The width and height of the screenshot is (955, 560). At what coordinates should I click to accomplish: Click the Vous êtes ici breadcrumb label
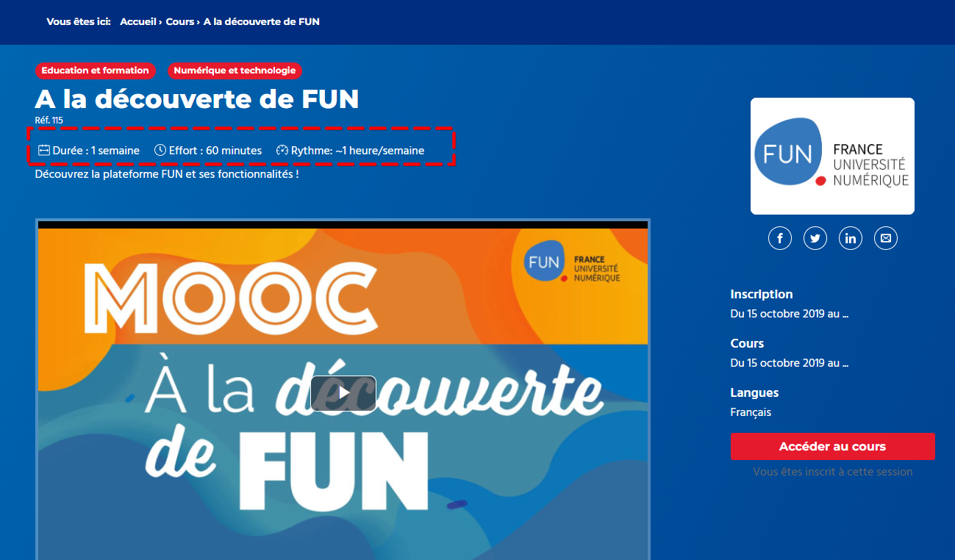tap(79, 21)
